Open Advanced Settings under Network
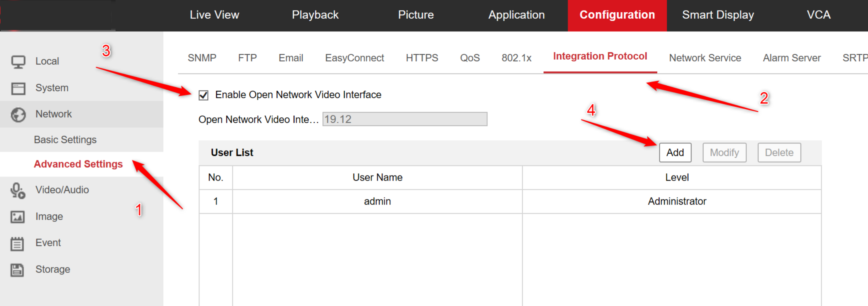The width and height of the screenshot is (868, 306). (x=78, y=164)
